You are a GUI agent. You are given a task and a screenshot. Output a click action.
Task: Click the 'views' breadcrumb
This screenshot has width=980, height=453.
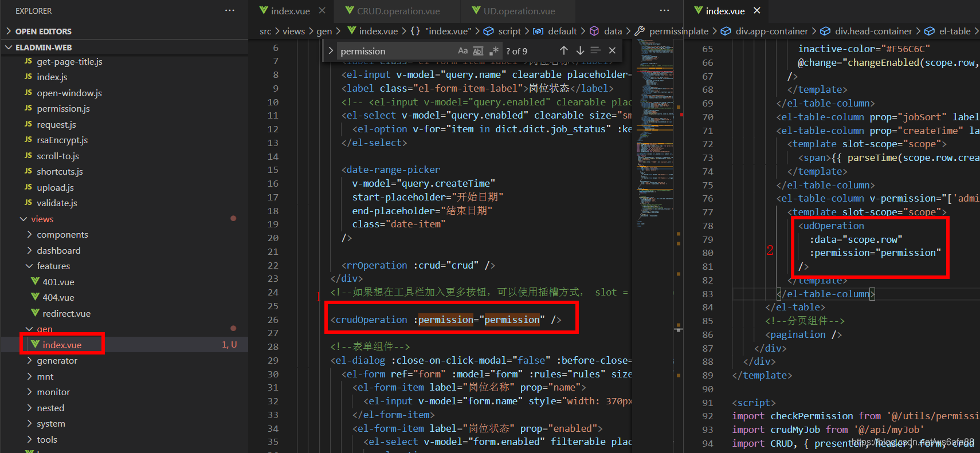point(293,31)
